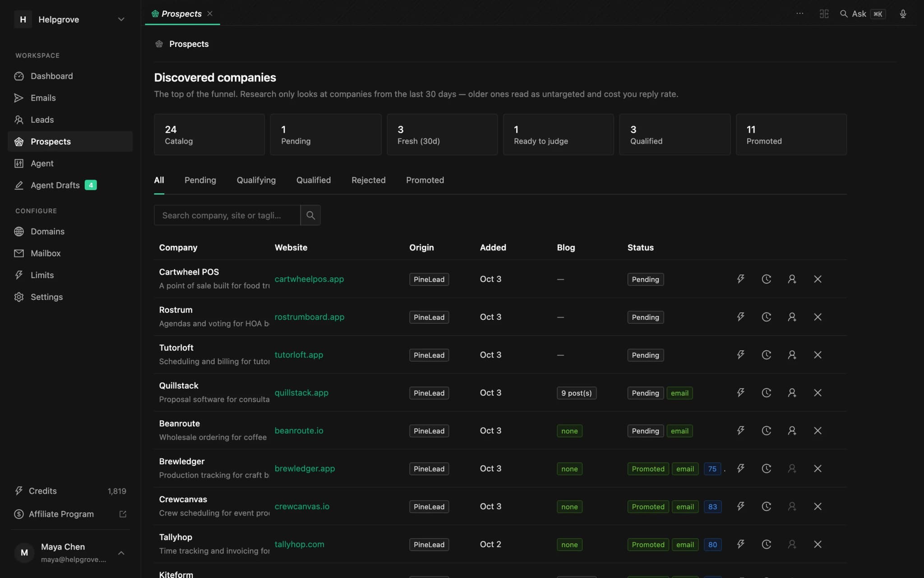The height and width of the screenshot is (578, 924).
Task: Click the Ready to judge stat card
Action: [x=558, y=135]
